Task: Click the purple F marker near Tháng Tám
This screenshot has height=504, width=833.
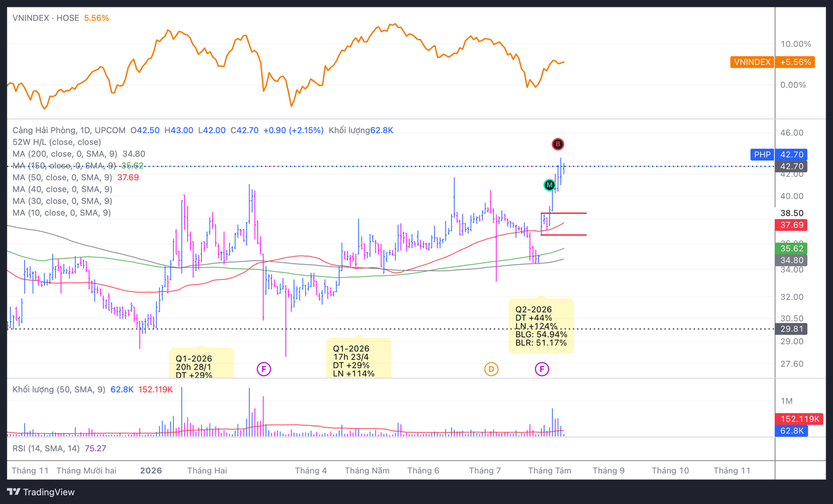Action: 541,369
